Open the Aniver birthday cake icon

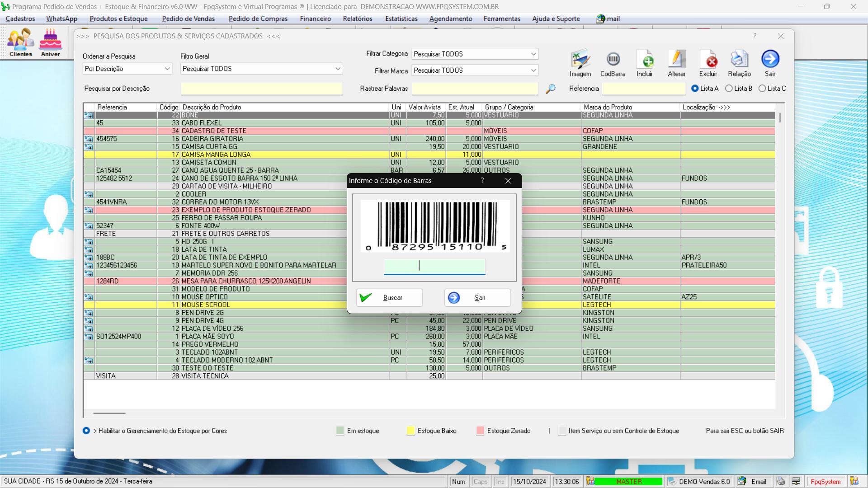[51, 42]
